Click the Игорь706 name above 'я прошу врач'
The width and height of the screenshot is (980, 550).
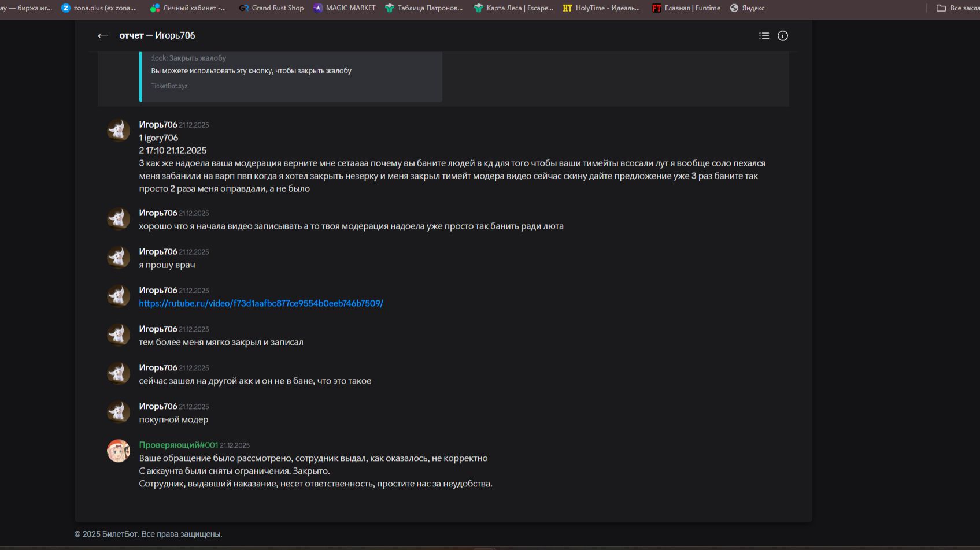[x=158, y=251]
